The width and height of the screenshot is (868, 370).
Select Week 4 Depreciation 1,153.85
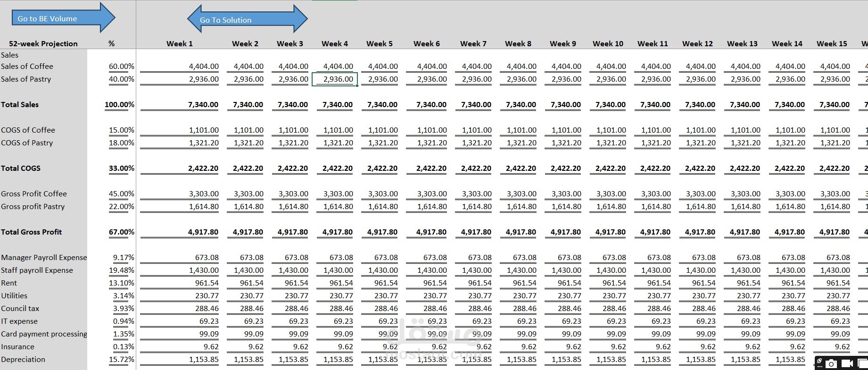click(x=338, y=359)
